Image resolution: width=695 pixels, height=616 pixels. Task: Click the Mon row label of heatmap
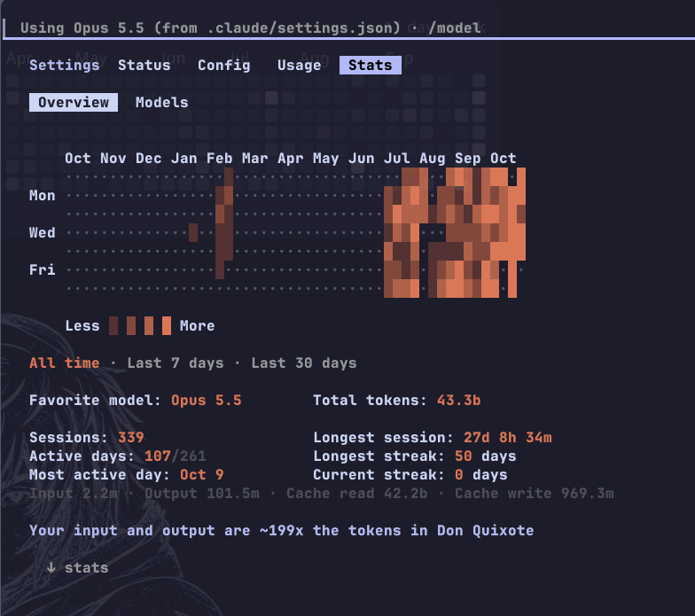pos(43,195)
